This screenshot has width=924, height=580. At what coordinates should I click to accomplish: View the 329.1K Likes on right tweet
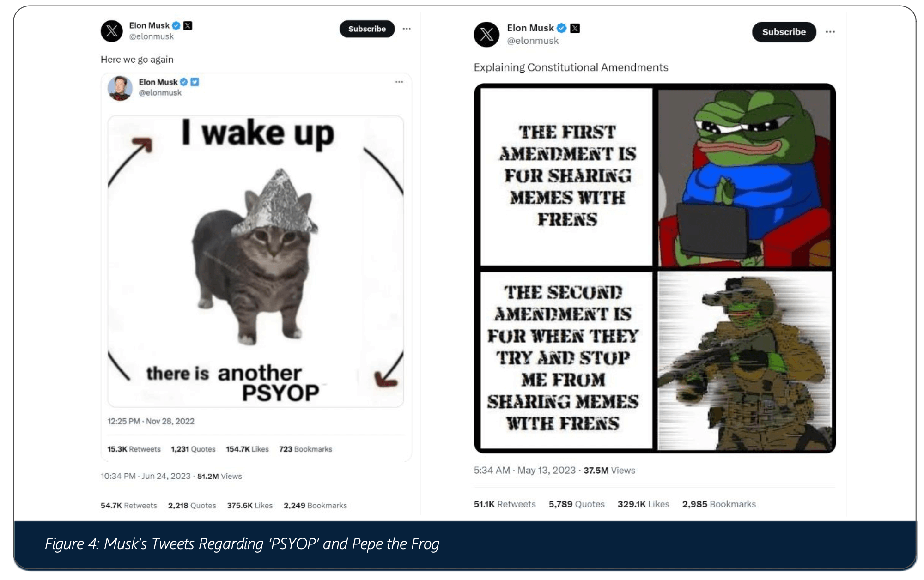tap(644, 504)
